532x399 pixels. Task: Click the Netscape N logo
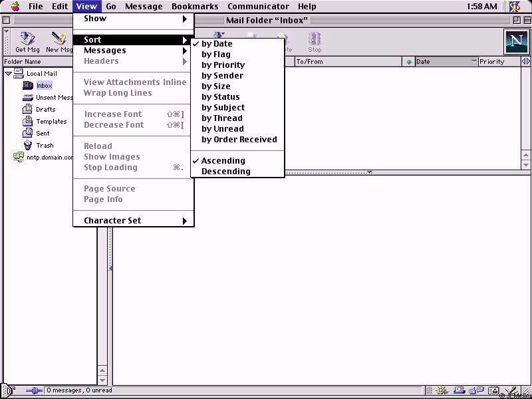(516, 42)
